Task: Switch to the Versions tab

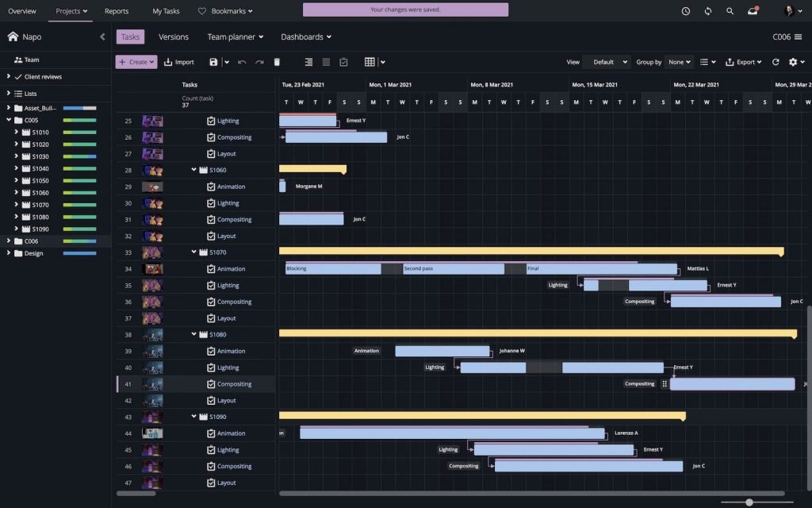Action: pos(174,37)
